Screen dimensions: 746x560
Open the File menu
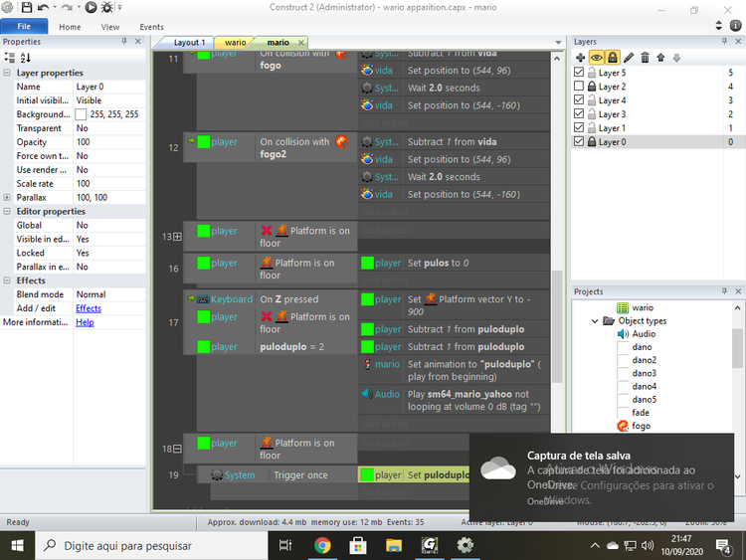(x=24, y=27)
